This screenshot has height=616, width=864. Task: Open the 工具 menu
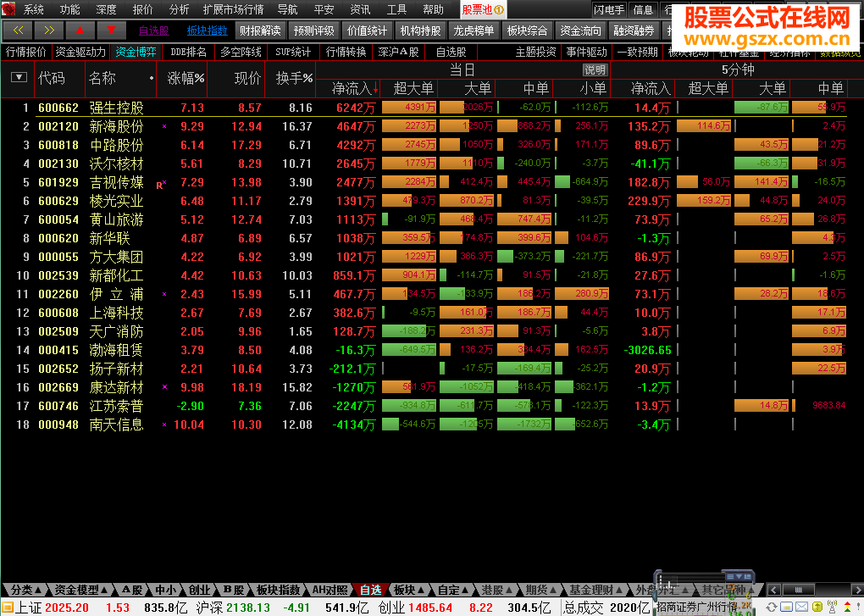coord(396,9)
